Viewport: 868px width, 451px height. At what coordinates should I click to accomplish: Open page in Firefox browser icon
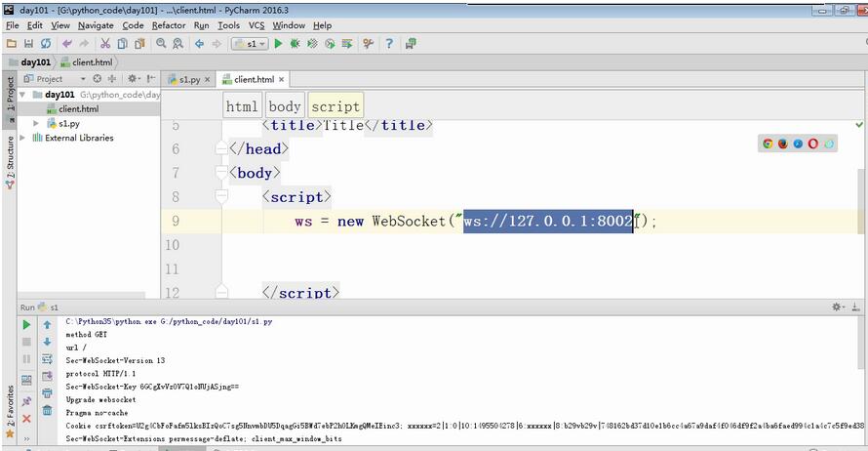[783, 143]
